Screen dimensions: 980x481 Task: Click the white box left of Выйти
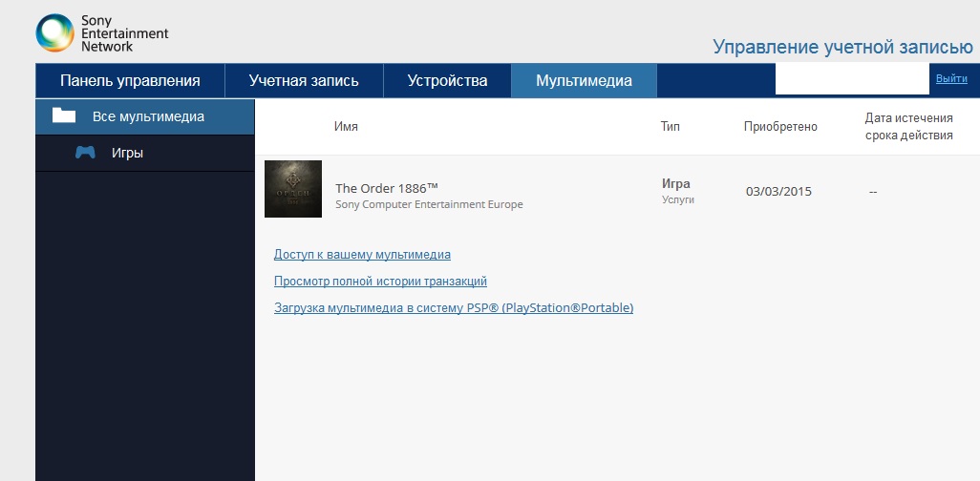(853, 79)
